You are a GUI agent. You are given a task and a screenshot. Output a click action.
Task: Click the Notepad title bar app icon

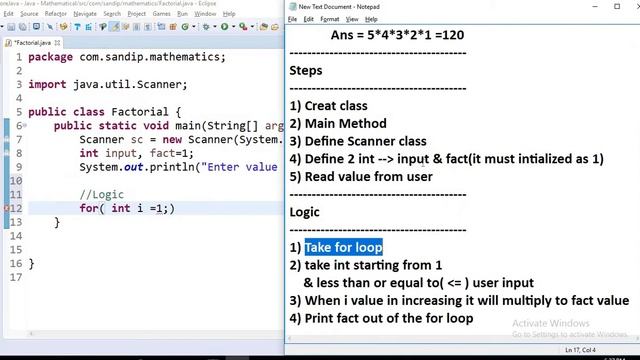pos(293,7)
